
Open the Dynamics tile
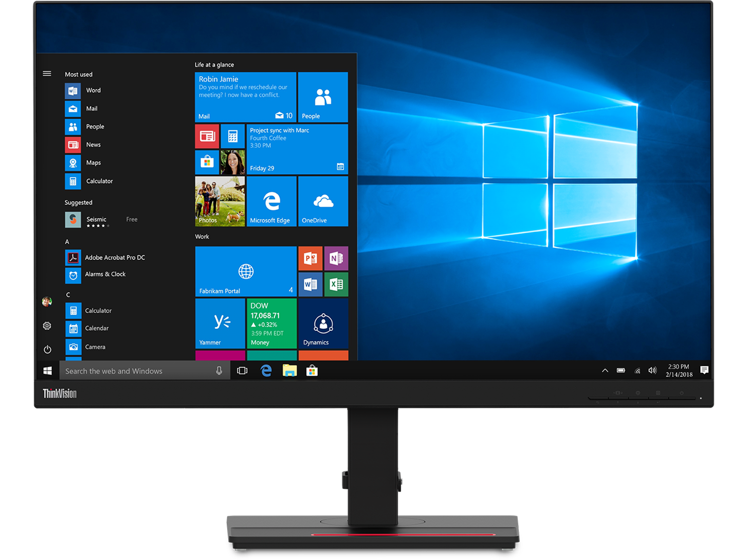coord(323,323)
